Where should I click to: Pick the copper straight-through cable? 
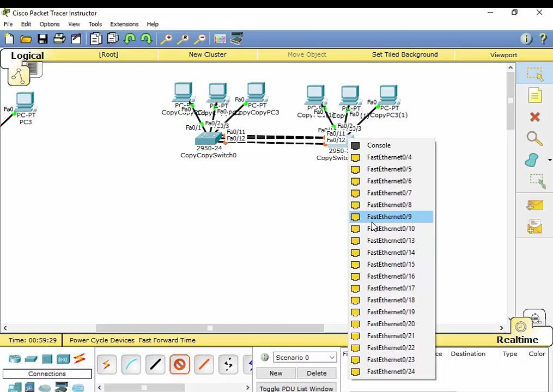click(155, 364)
